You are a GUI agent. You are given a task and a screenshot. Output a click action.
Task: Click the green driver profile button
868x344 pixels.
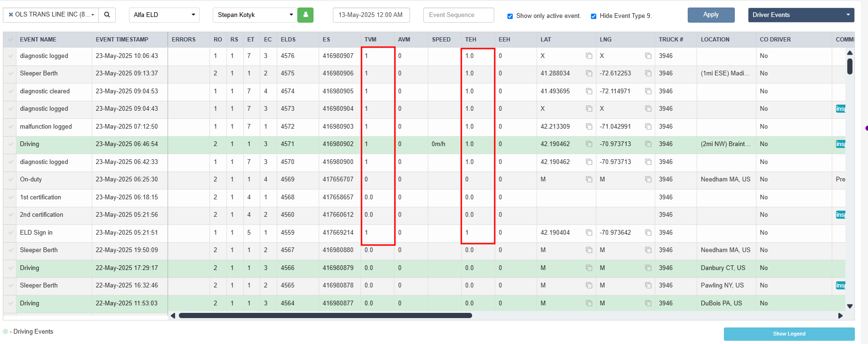(x=305, y=15)
